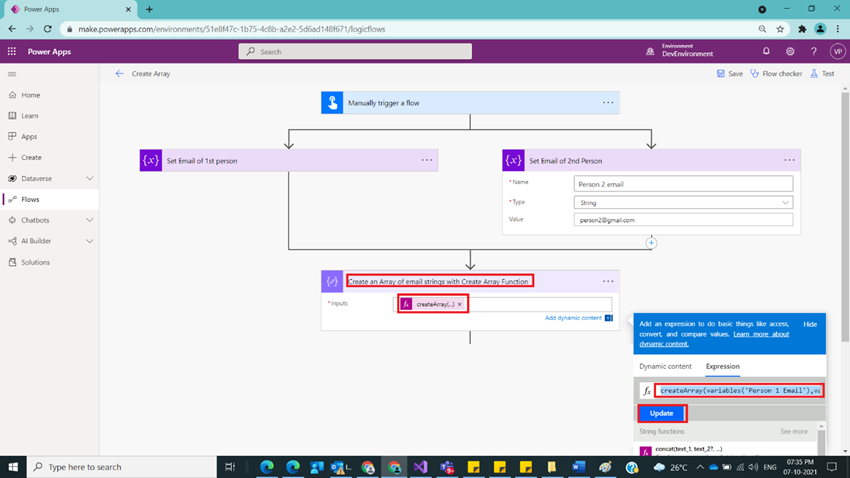Click the canvas vertical scrollbar

[845, 217]
